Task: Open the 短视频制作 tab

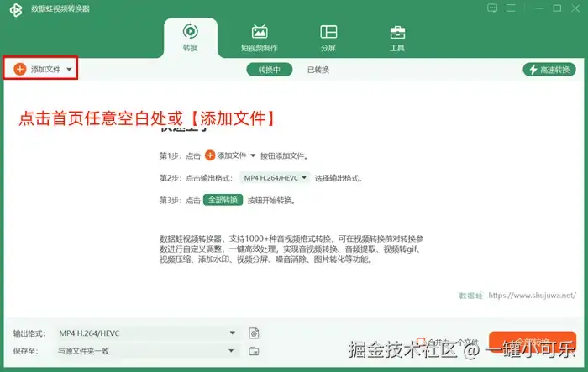Action: point(260,38)
